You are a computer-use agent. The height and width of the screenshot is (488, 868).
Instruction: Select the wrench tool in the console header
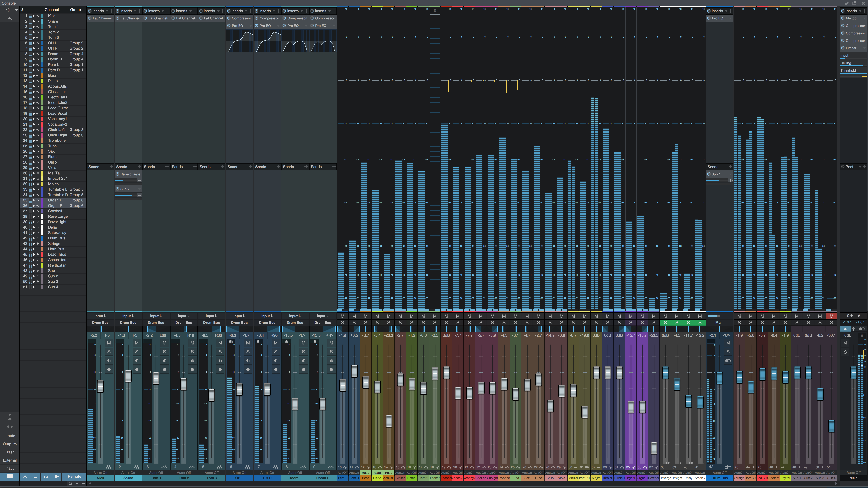coord(10,18)
